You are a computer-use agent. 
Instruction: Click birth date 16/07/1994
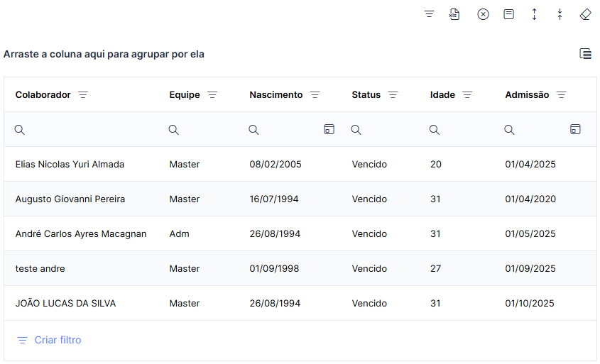pyautogui.click(x=274, y=199)
